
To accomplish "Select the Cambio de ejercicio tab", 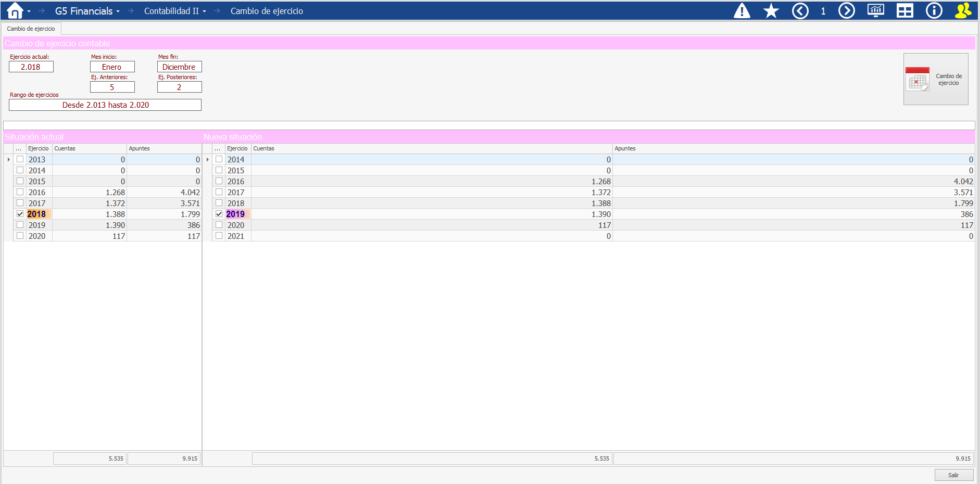I will 31,29.
